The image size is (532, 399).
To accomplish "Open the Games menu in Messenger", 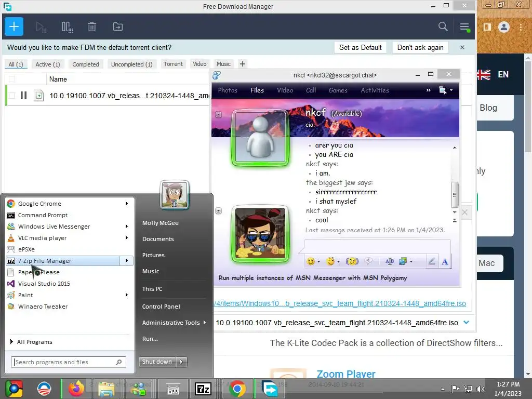I will tap(338, 90).
